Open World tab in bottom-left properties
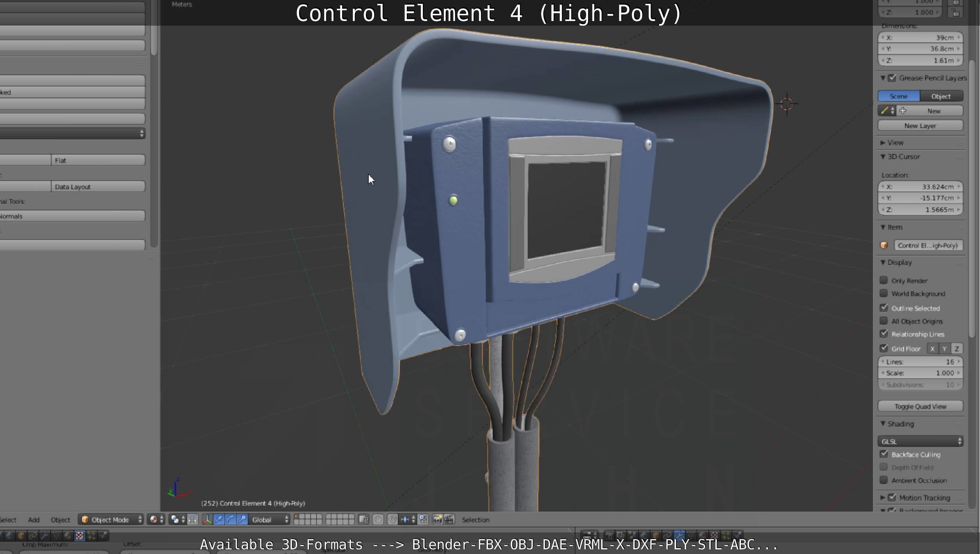 tap(10, 536)
